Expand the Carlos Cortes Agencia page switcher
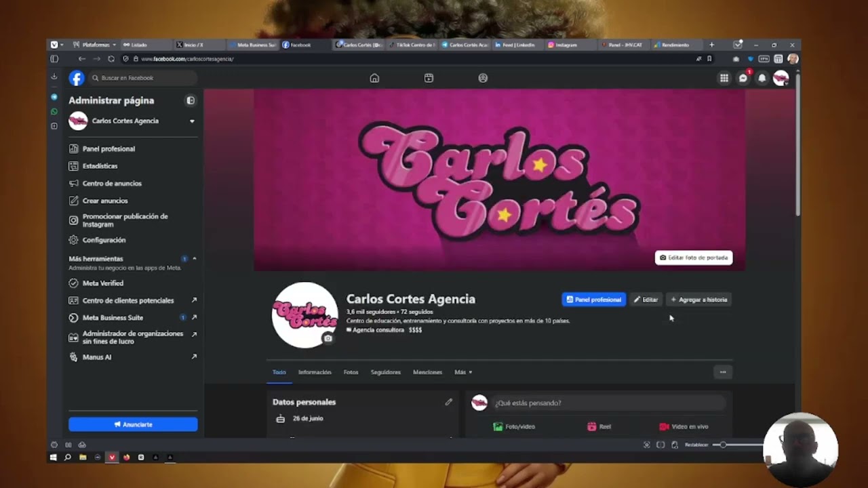 tap(192, 121)
